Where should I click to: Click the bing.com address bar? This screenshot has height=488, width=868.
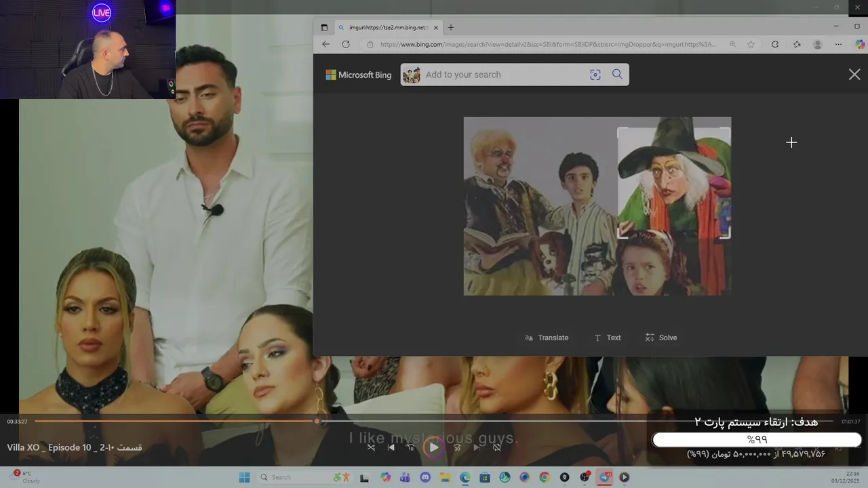(548, 44)
